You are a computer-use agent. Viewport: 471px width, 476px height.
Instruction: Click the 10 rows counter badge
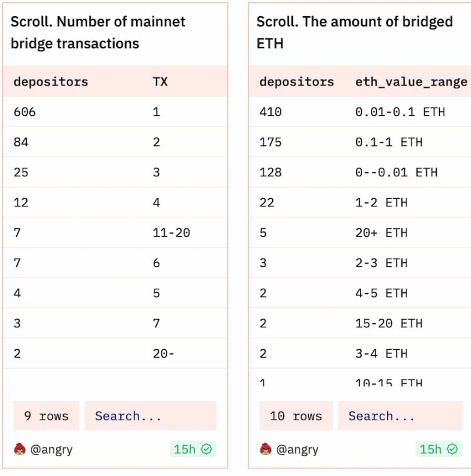(296, 416)
